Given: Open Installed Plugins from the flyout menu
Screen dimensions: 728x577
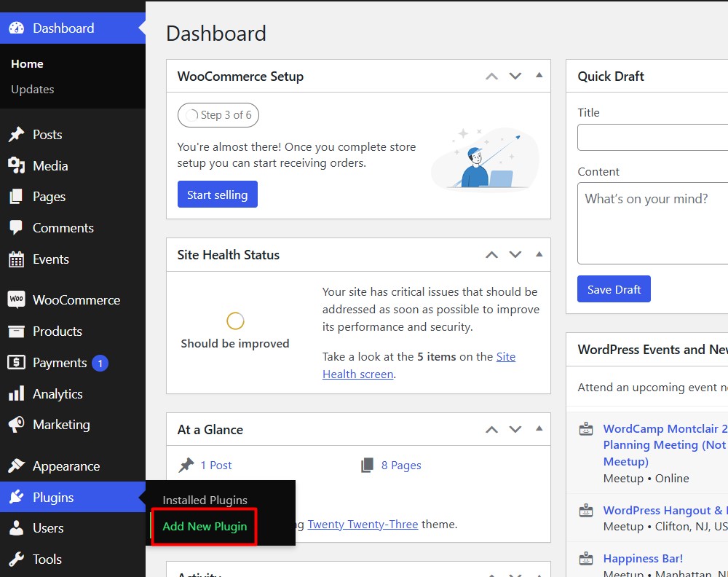Looking at the screenshot, I should click(205, 500).
